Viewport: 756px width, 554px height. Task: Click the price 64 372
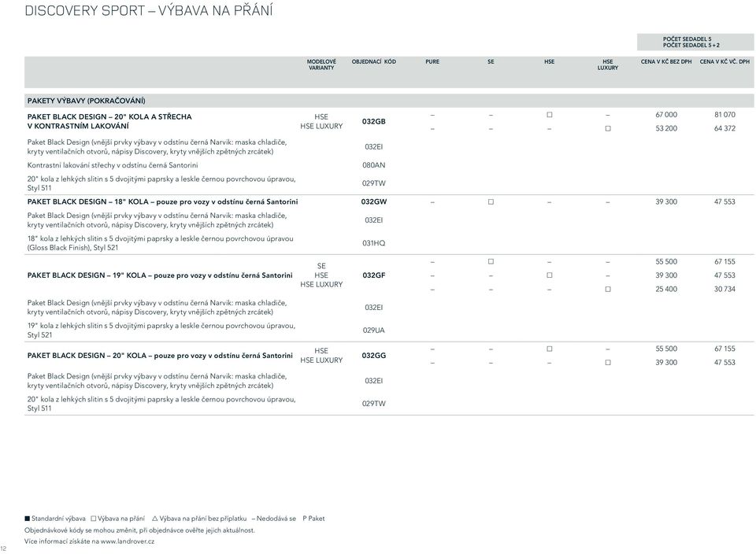(724, 128)
